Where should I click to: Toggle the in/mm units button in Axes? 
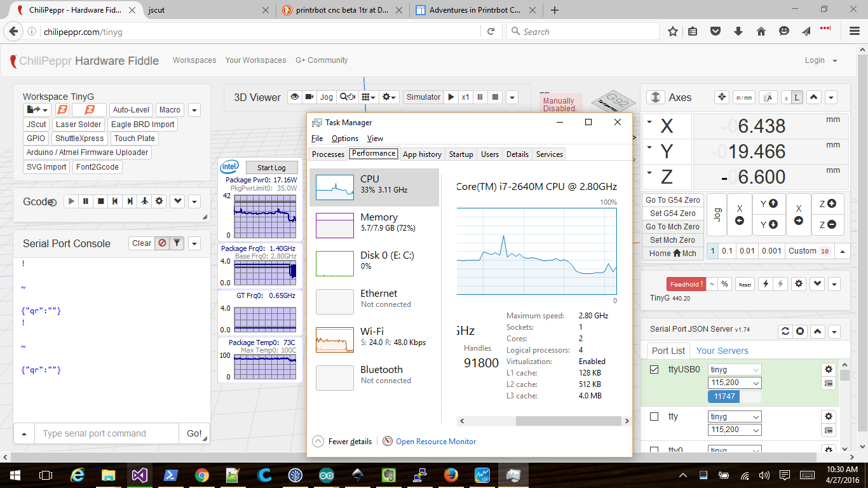point(743,98)
